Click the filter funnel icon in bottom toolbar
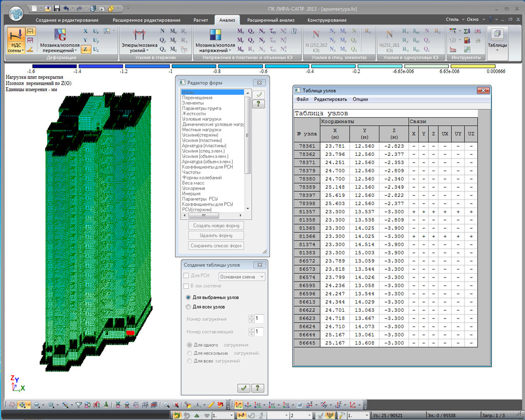This screenshot has height=420, width=525. point(78,405)
